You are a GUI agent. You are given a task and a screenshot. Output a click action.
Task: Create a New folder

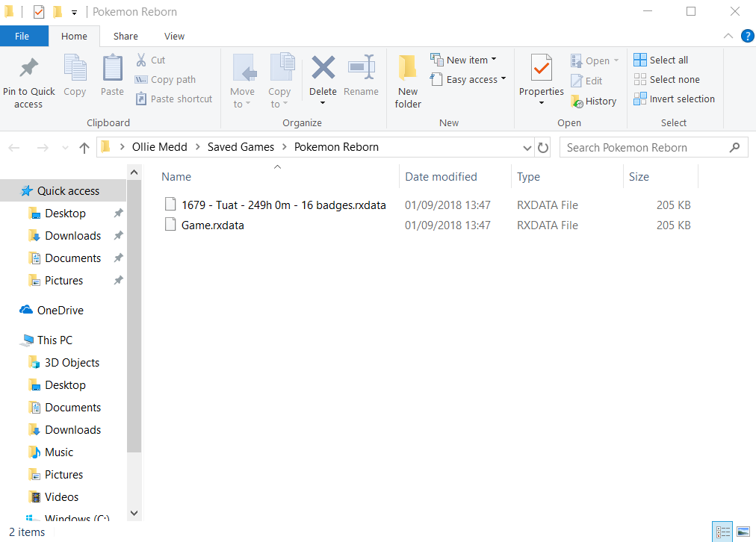coord(408,81)
